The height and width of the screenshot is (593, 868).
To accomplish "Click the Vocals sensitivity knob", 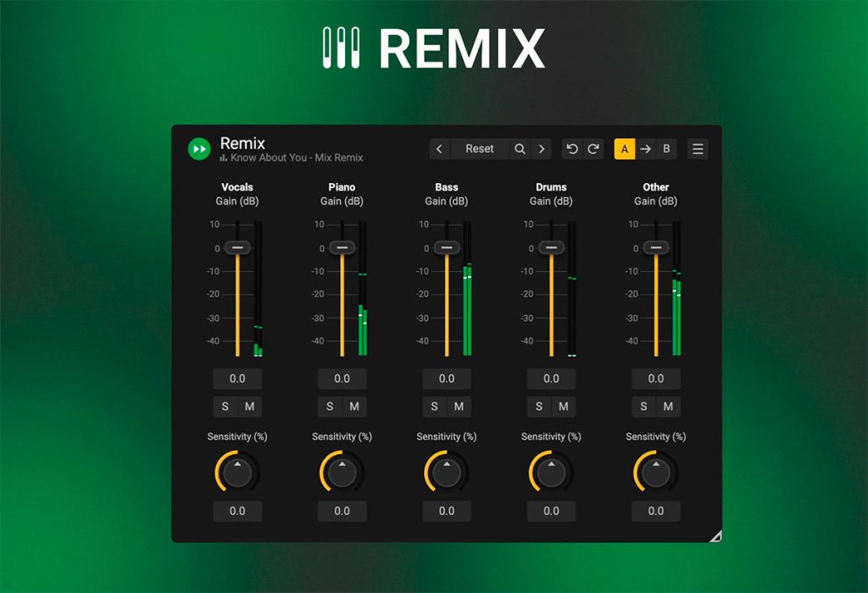I will [x=237, y=472].
